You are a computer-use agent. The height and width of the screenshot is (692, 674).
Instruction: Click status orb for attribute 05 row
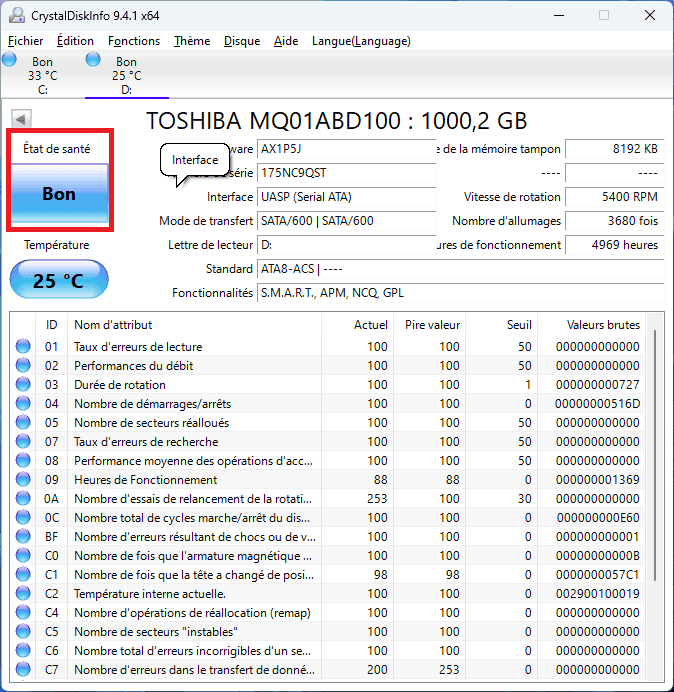click(23, 422)
